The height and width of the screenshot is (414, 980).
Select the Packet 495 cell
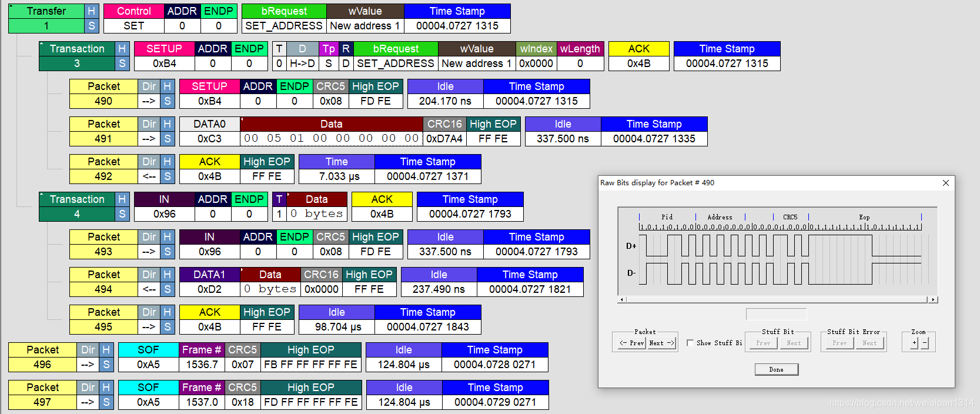point(103,319)
